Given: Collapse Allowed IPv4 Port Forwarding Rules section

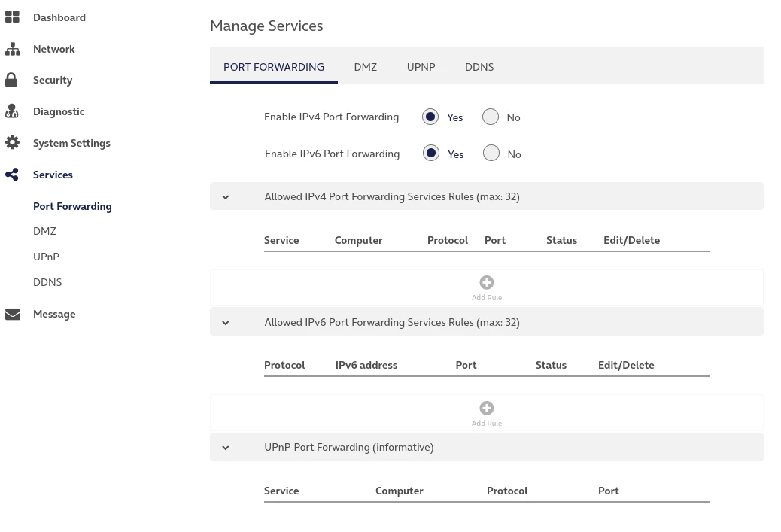Looking at the screenshot, I should [226, 197].
